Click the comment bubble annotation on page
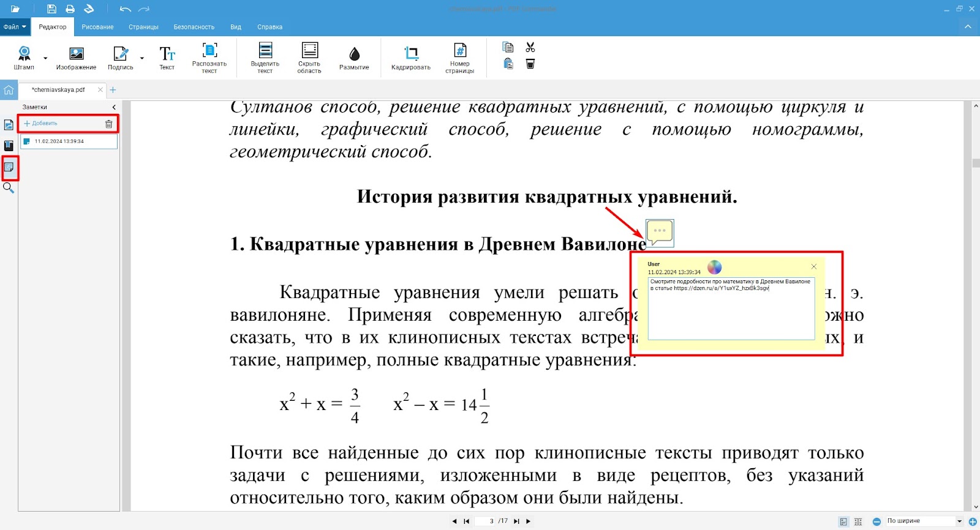This screenshot has height=530, width=980. click(x=660, y=233)
